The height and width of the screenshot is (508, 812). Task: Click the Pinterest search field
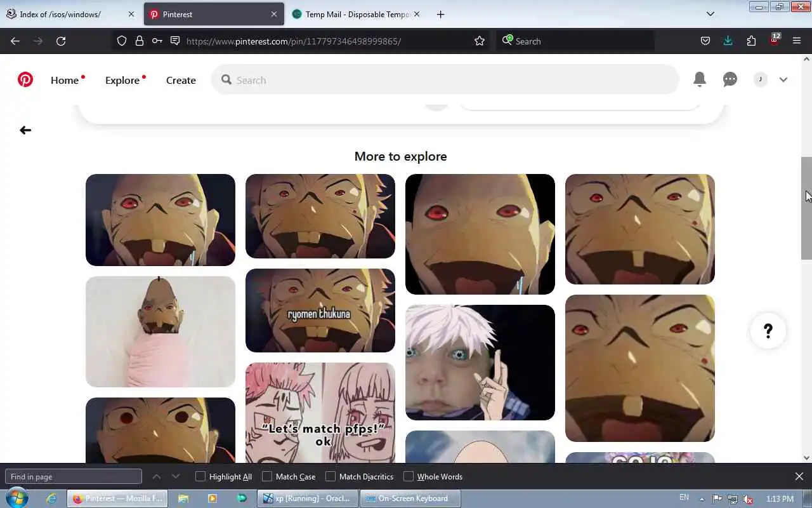coord(445,79)
